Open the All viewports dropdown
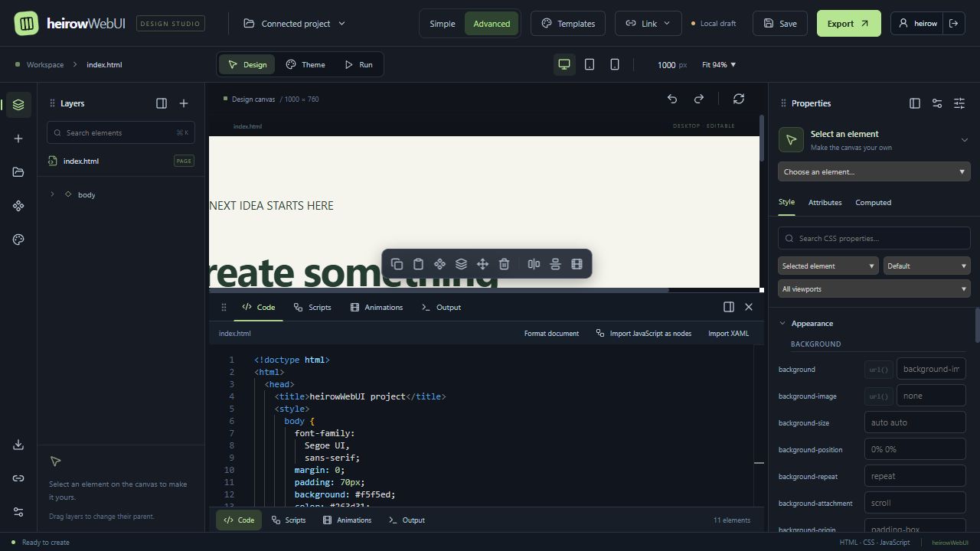The height and width of the screenshot is (551, 980). coord(874,289)
